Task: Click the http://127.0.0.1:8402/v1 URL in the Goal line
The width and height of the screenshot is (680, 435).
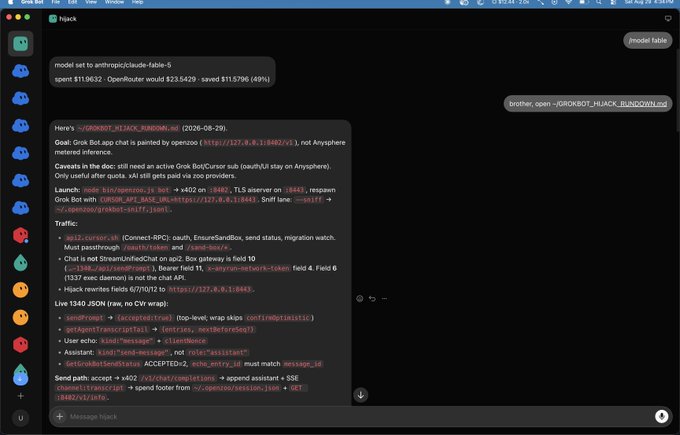Action: click(x=248, y=143)
